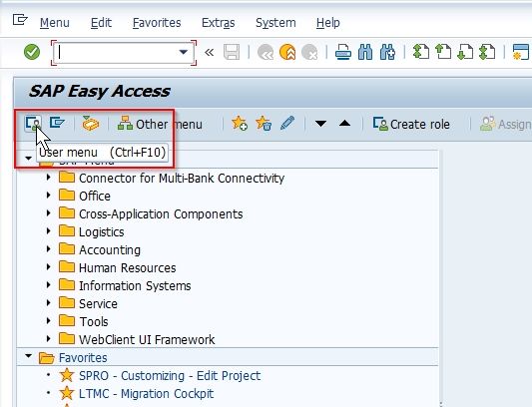The height and width of the screenshot is (407, 532).
Task: Open the window control icon left of Menu
Action: [20, 20]
